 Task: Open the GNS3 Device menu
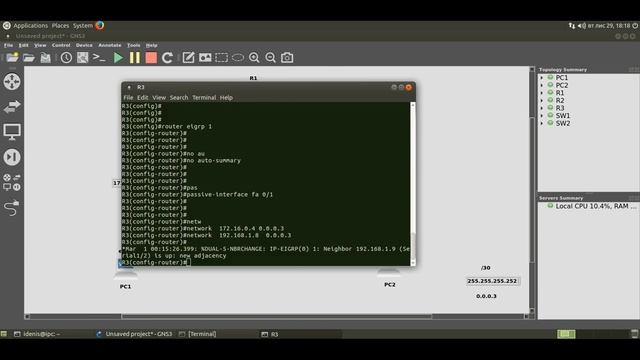pos(84,45)
